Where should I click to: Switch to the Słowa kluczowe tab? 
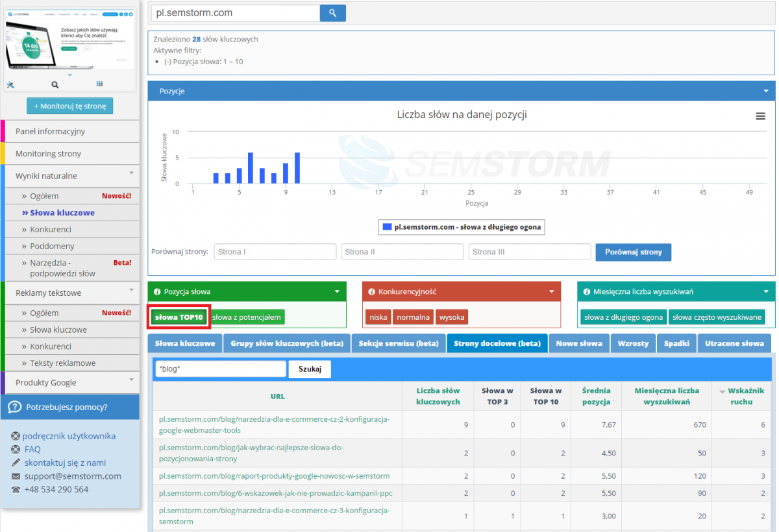185,343
